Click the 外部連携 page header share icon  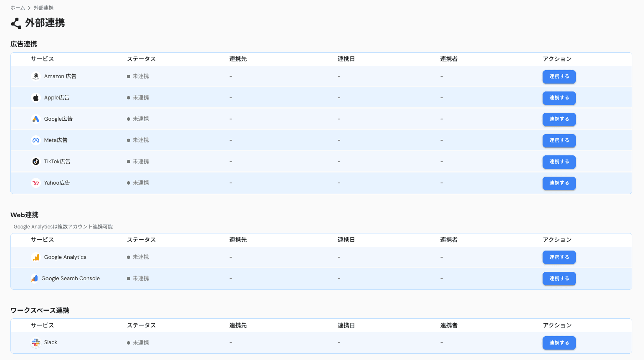15,23
